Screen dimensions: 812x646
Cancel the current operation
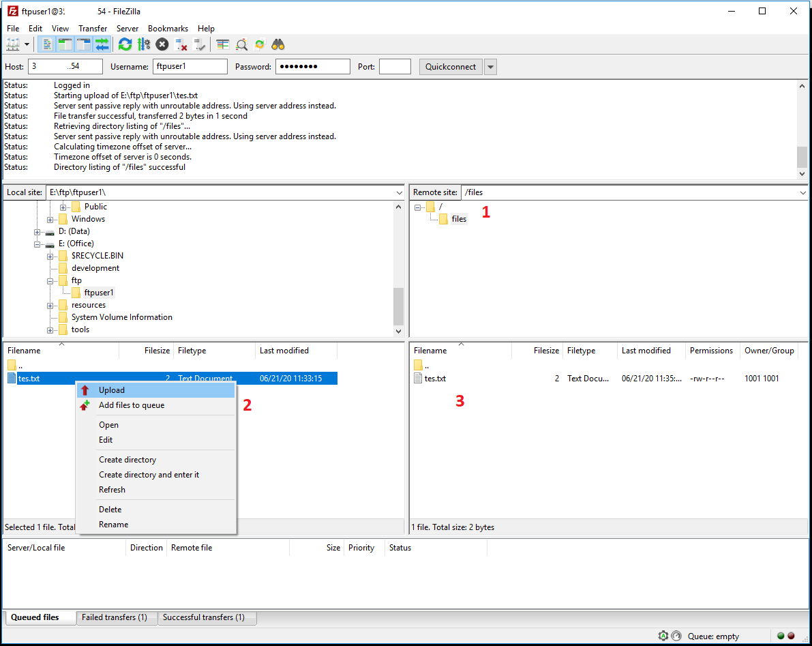click(x=162, y=44)
